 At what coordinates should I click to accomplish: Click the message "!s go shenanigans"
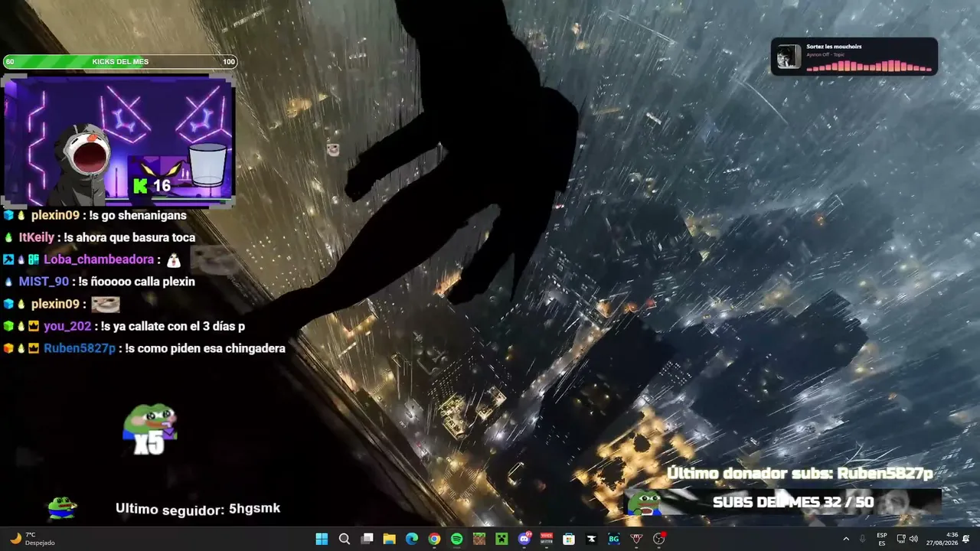click(x=139, y=215)
